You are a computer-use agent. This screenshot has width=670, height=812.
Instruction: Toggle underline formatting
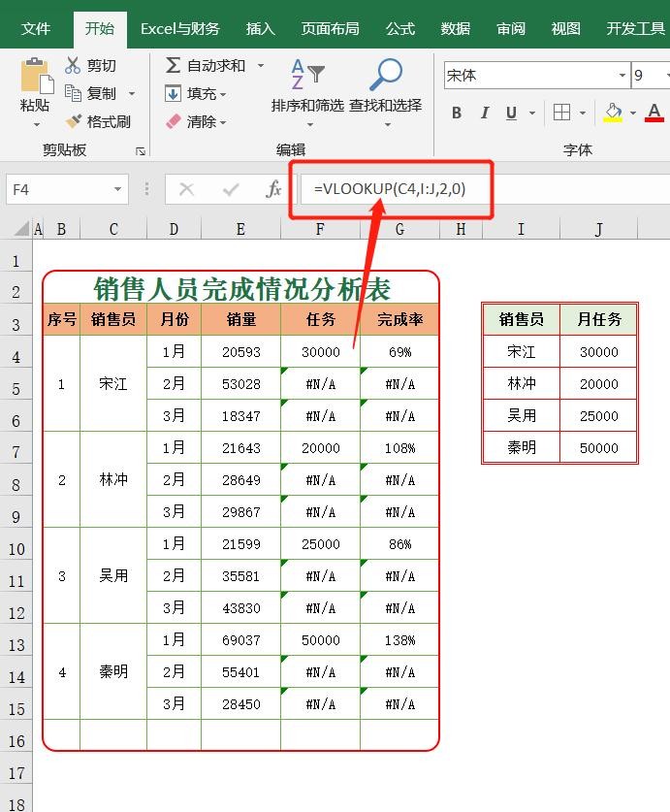[x=510, y=113]
